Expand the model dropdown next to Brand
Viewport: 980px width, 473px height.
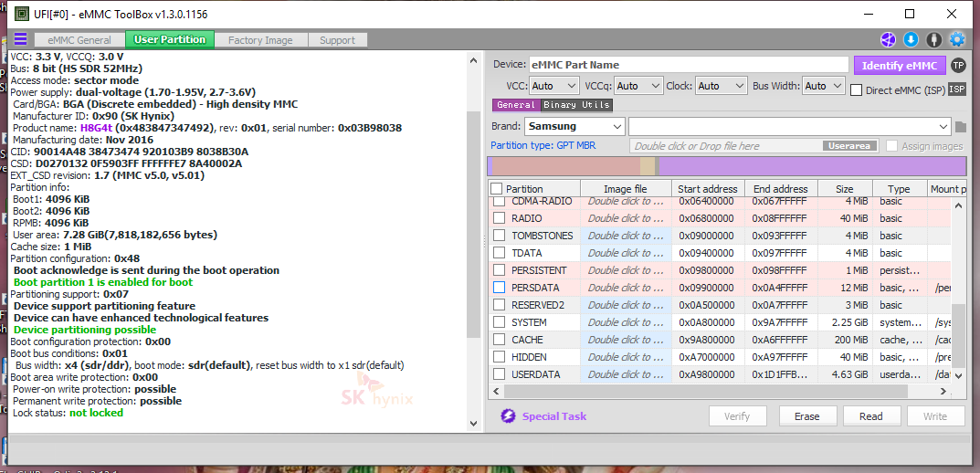[790, 126]
